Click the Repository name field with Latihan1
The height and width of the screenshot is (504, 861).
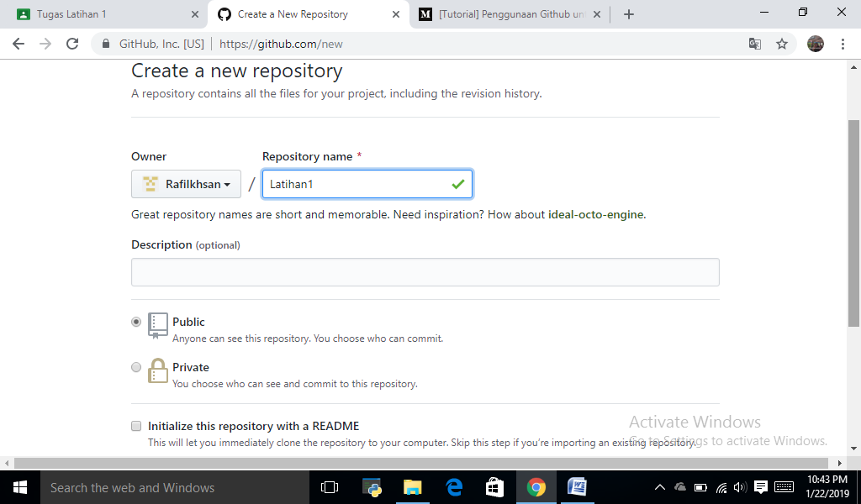tap(367, 184)
